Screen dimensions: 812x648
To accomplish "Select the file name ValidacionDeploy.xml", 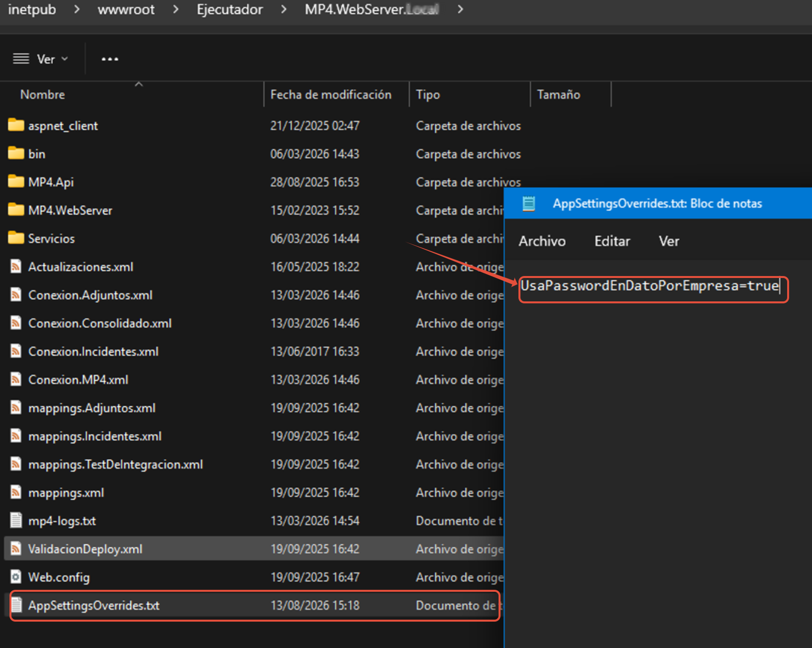I will [85, 549].
